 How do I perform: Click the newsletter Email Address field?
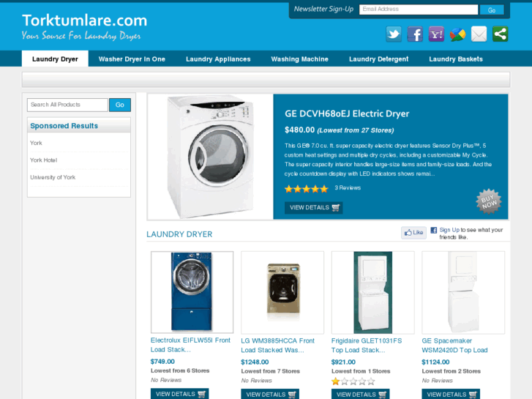click(x=419, y=10)
